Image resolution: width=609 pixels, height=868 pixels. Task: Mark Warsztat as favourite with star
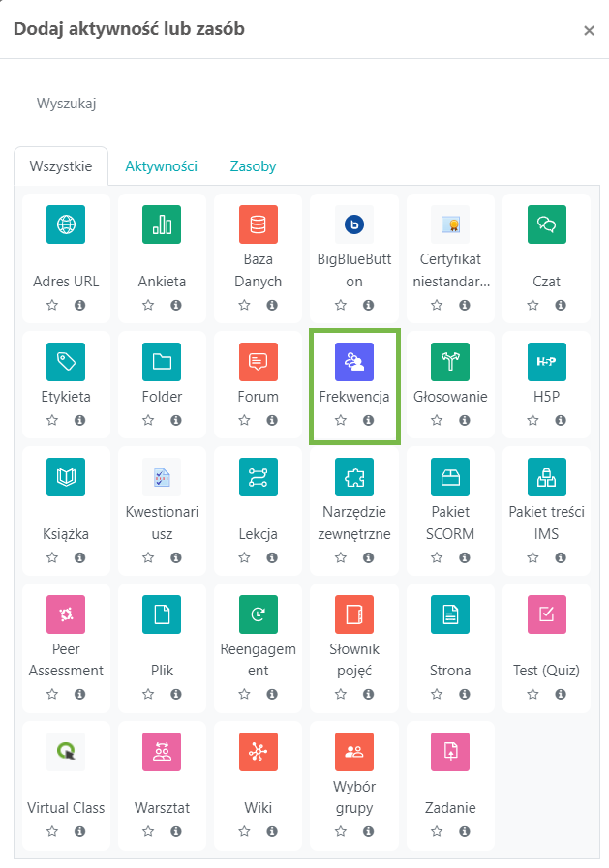click(x=148, y=831)
